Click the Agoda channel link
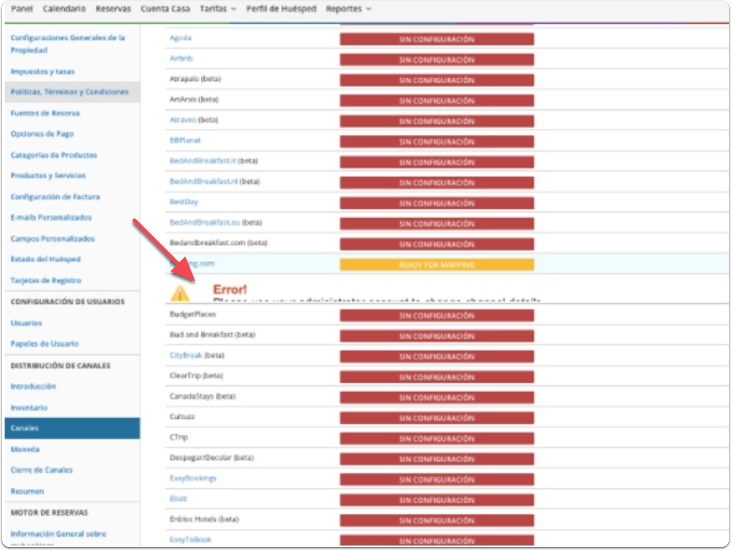 (180, 38)
